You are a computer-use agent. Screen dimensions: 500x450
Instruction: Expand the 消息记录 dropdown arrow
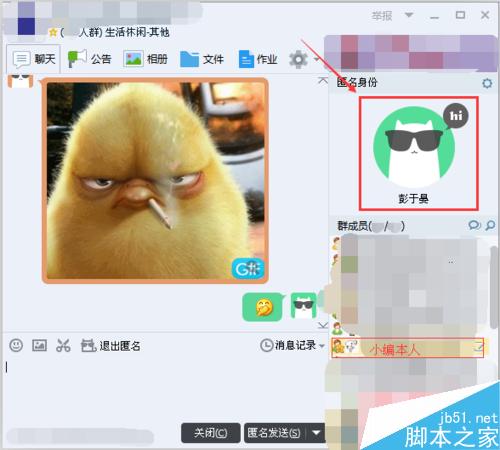click(322, 346)
